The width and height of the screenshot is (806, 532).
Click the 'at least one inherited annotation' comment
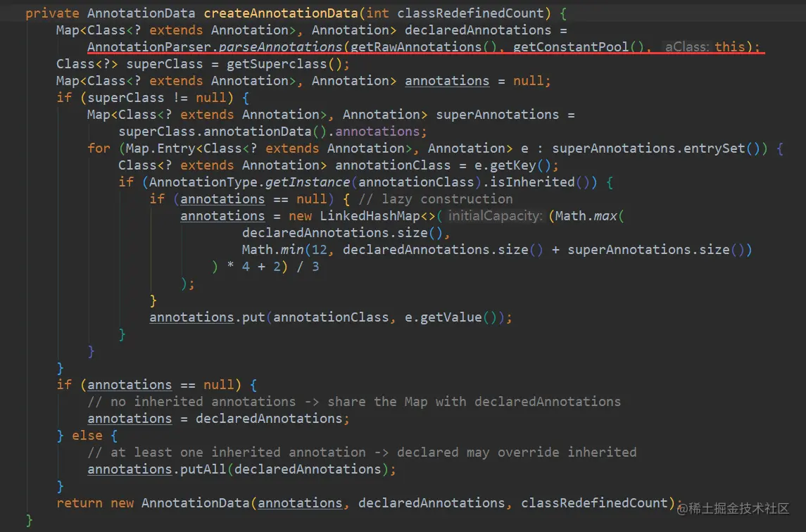(362, 452)
